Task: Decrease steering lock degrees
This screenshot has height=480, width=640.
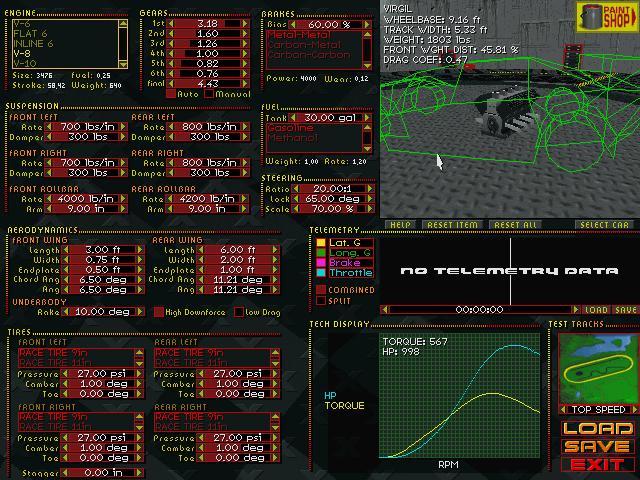Action: (x=296, y=199)
